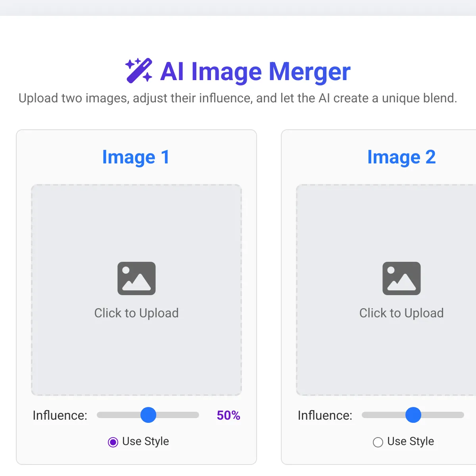Click the right end of Image 1 influence track
The width and height of the screenshot is (476, 476).
(196, 415)
